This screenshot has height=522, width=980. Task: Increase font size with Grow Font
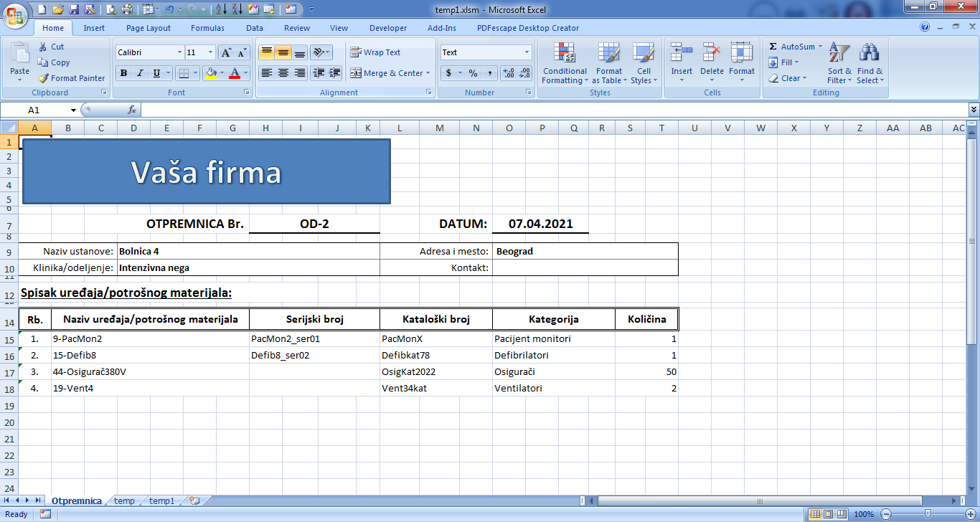coord(226,52)
